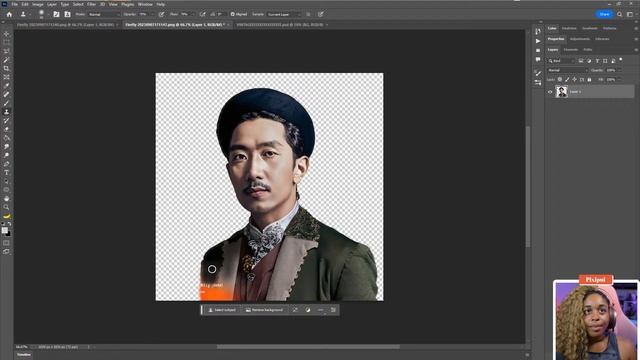
Task: Toggle lock position
Action: 575,80
